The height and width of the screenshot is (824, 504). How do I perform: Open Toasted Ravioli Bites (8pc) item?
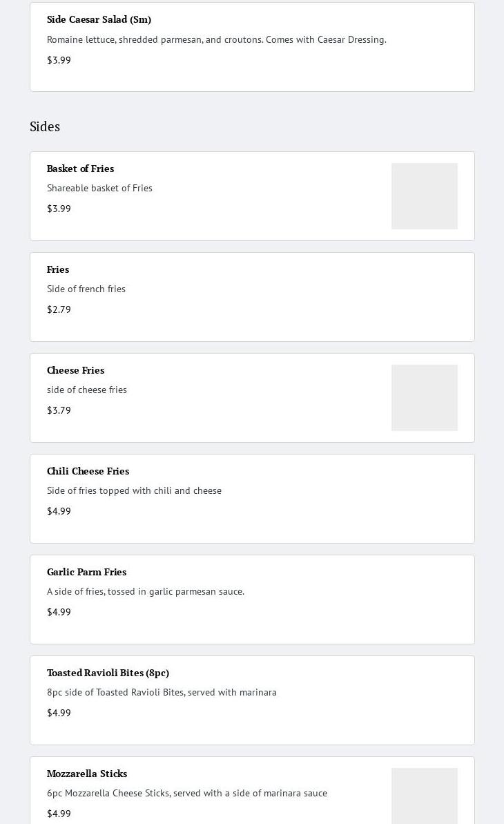click(x=108, y=673)
